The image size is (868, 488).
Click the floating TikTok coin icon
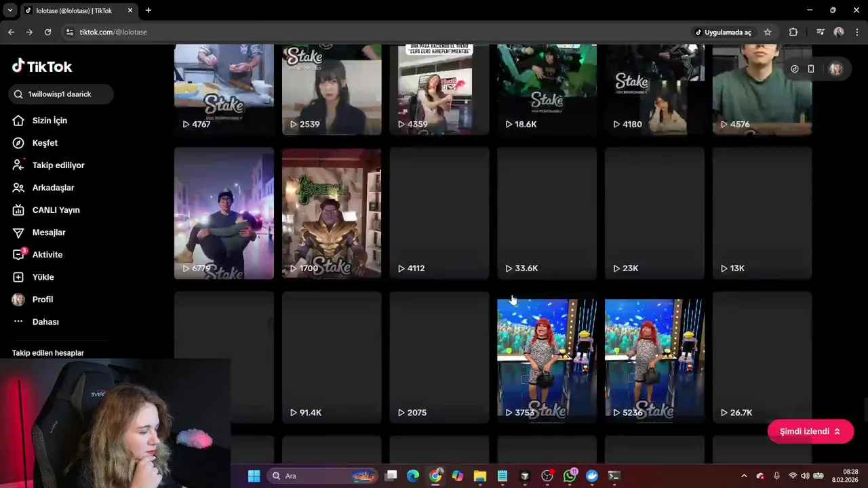coord(795,68)
